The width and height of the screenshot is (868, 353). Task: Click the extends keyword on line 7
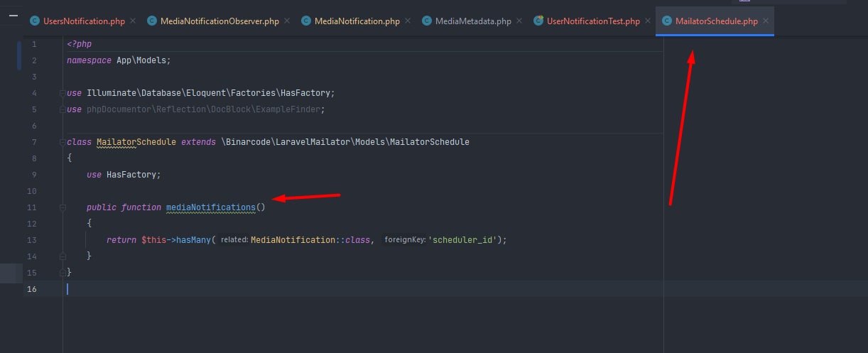[x=199, y=142]
